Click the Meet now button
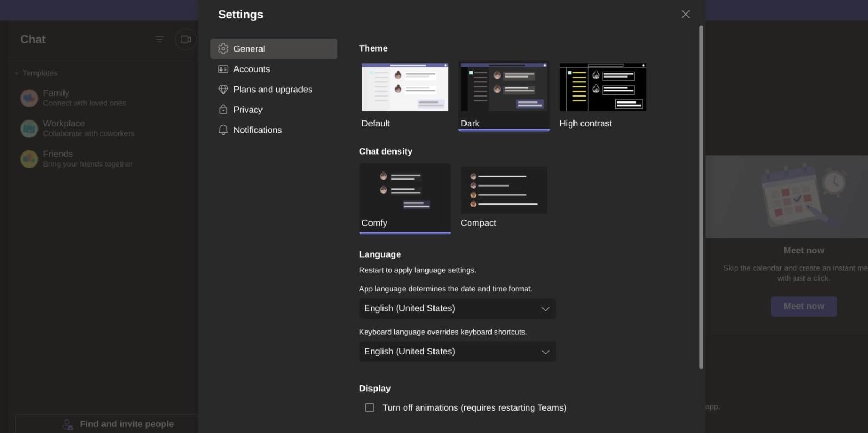The image size is (868, 433). coord(803,306)
